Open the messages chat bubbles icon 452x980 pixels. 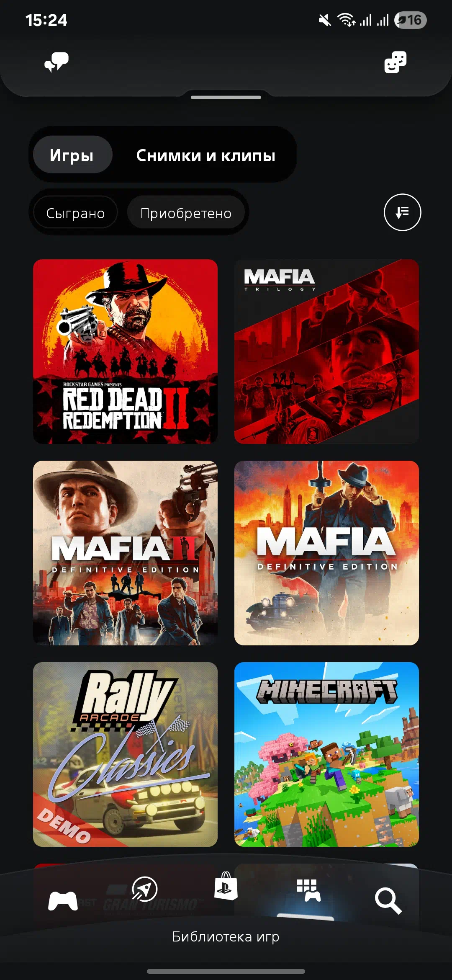(x=56, y=62)
